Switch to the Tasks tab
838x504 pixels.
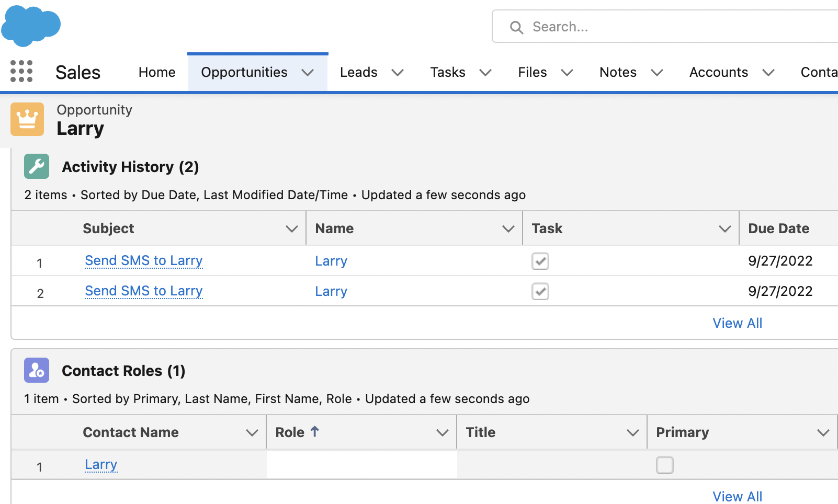click(448, 72)
